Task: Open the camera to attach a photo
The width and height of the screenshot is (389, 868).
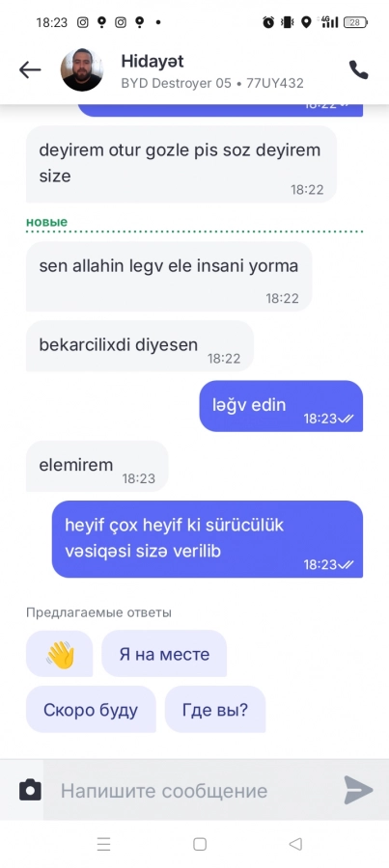Action: pos(30,789)
